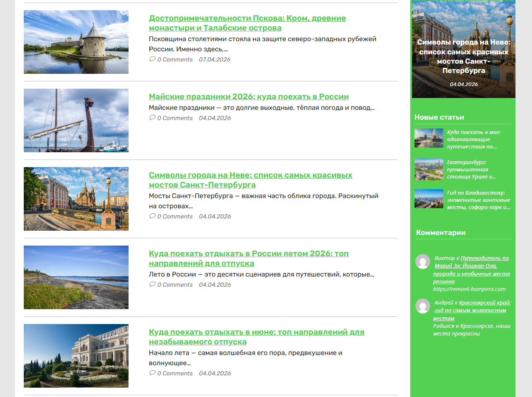Click excerpt 'Псковщина столетиями стояла на защите'
Screen dimensions: 532x397
tap(263, 44)
